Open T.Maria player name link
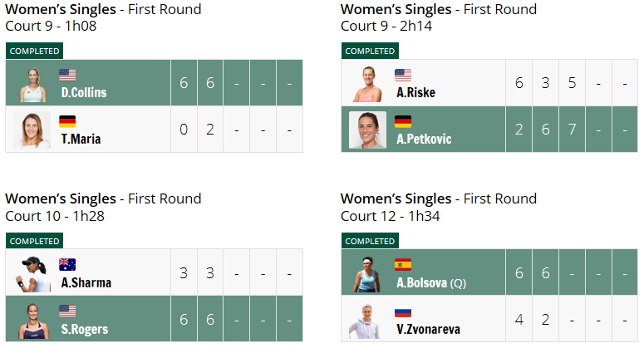 tap(81, 140)
